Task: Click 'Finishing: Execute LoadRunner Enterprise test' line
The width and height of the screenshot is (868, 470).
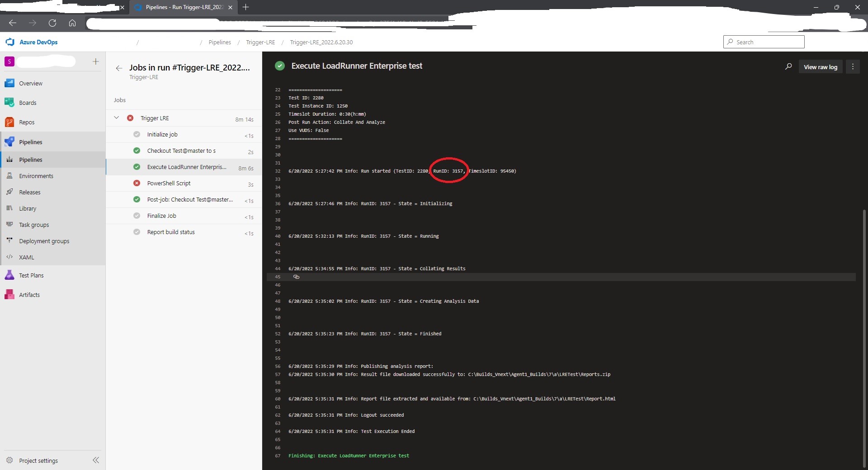Action: coord(349,456)
